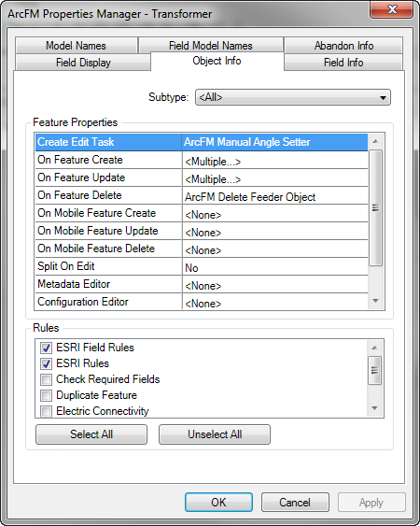
Task: Open the Field Info tab
Action: (x=343, y=63)
